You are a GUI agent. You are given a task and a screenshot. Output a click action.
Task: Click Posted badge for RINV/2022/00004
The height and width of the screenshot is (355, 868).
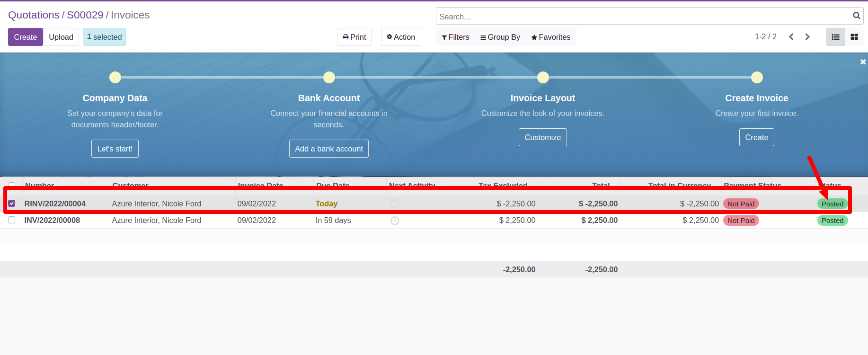coord(833,204)
